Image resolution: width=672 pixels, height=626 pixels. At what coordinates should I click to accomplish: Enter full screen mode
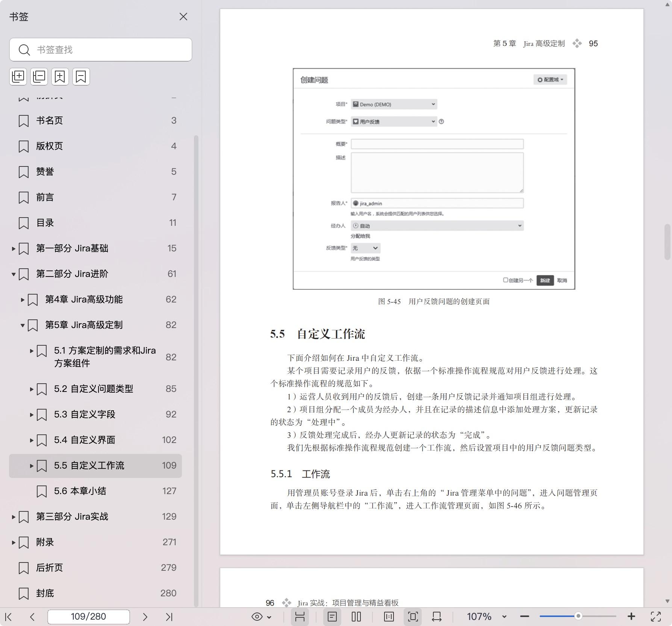click(656, 617)
